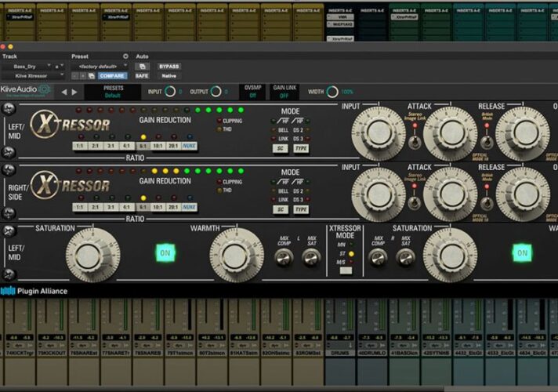
Task: Flip the Right/Side Stereo Image Link switch
Action: coord(414,203)
